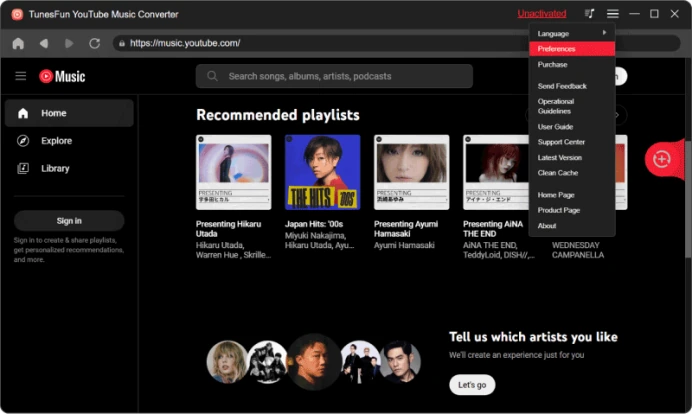Click the TunesFun app logo icon
Screen dimensions: 692x415
click(17, 15)
